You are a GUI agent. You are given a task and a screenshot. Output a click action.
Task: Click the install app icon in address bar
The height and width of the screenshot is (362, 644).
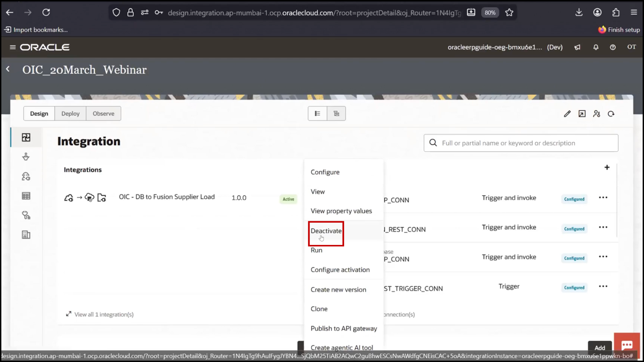coord(471,13)
